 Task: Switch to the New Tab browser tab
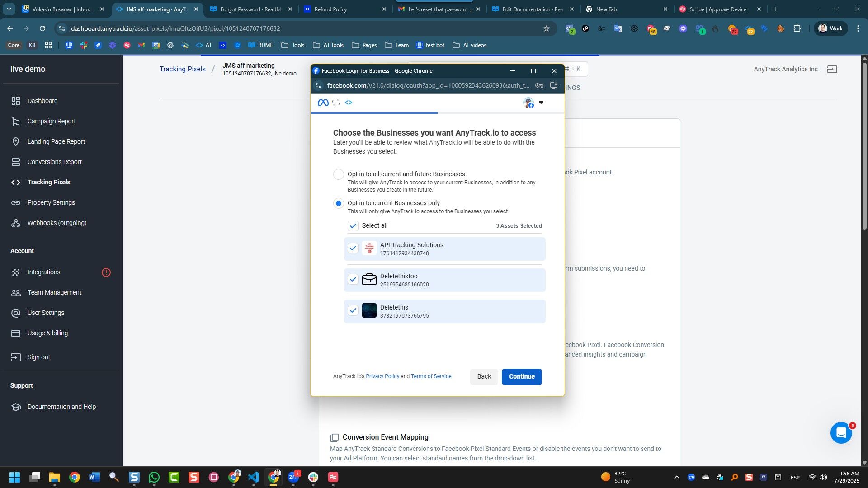pyautogui.click(x=606, y=9)
